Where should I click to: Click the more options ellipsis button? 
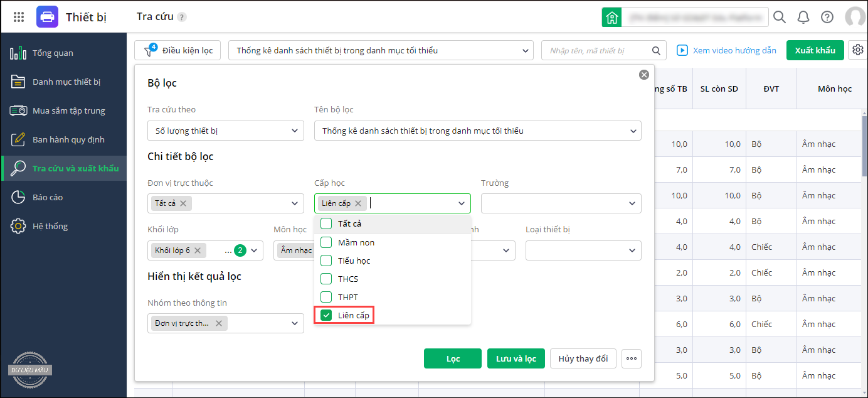632,358
